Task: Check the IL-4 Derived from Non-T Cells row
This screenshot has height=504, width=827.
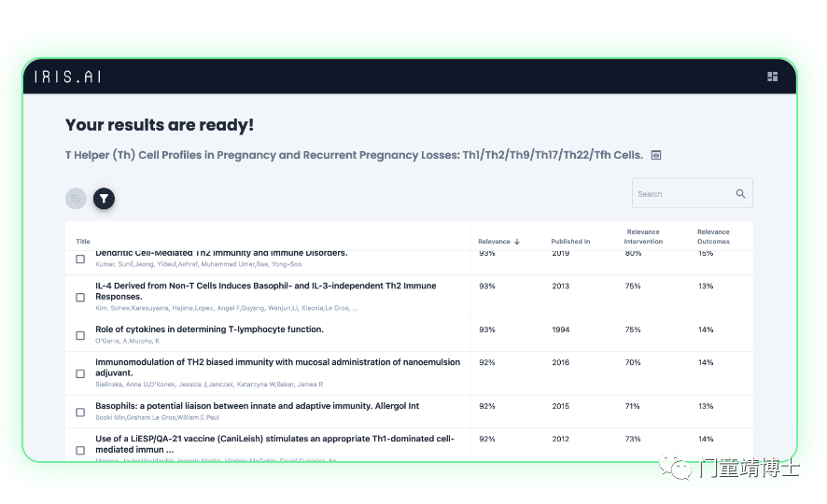Action: pos(80,298)
